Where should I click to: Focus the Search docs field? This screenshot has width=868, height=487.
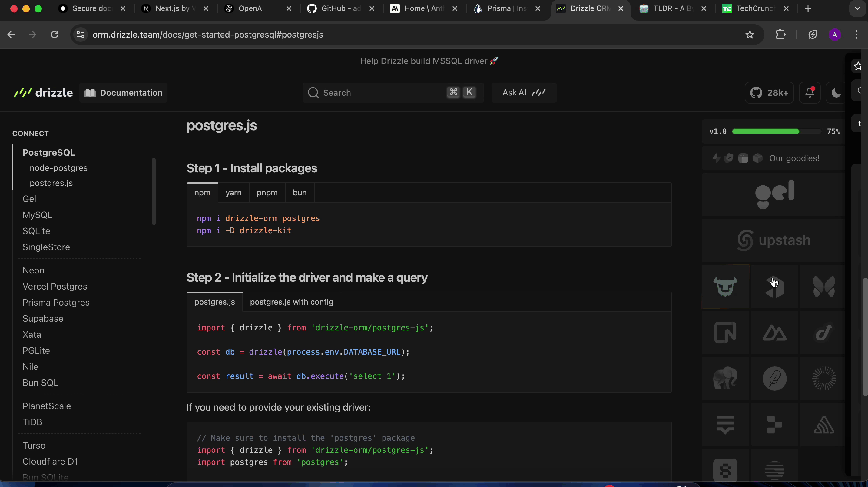click(393, 93)
